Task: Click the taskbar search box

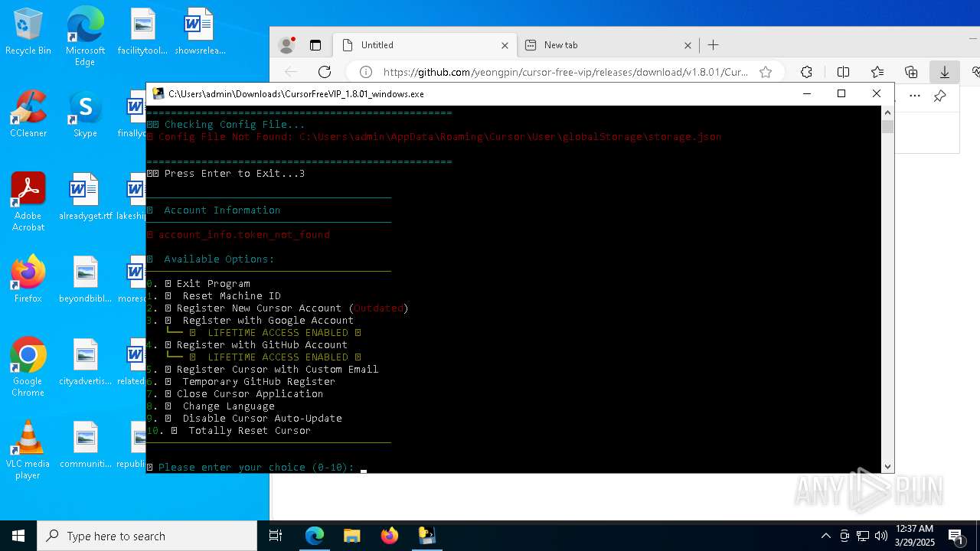Action: click(x=147, y=536)
